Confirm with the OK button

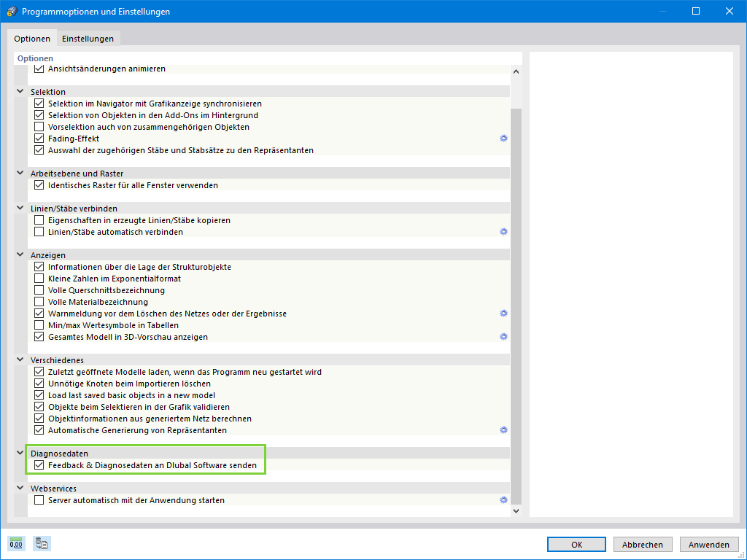(576, 544)
